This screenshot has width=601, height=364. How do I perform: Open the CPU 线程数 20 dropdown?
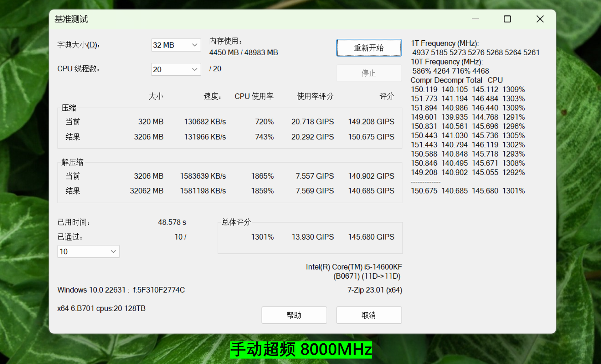[176, 69]
